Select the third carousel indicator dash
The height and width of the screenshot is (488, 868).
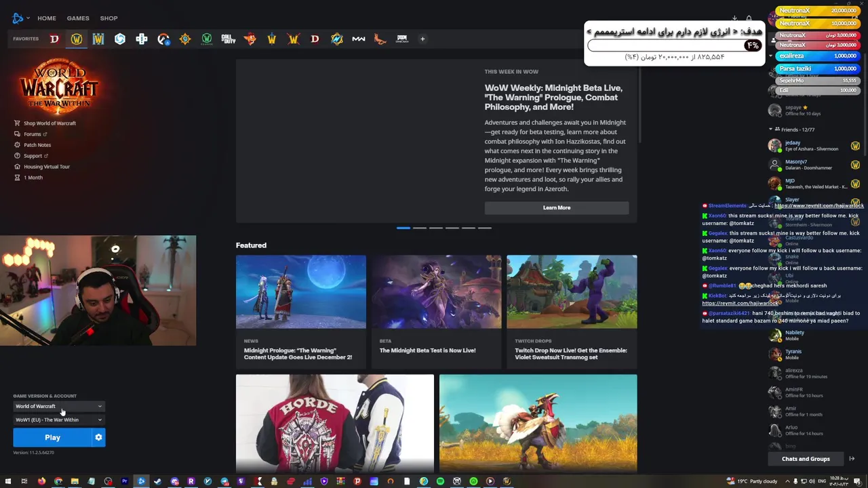(x=436, y=228)
